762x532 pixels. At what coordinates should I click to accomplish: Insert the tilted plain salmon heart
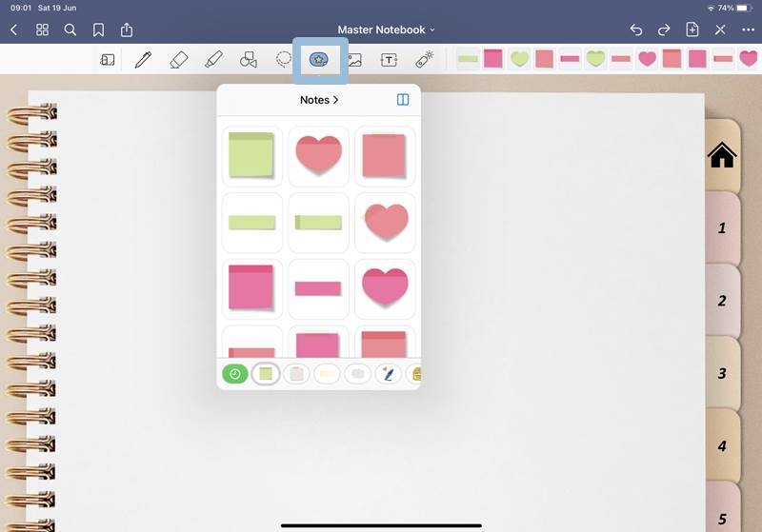click(385, 223)
